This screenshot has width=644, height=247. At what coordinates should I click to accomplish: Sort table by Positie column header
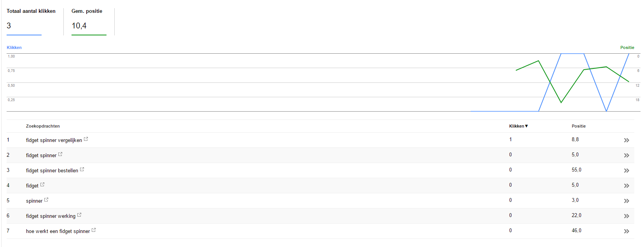tap(578, 126)
